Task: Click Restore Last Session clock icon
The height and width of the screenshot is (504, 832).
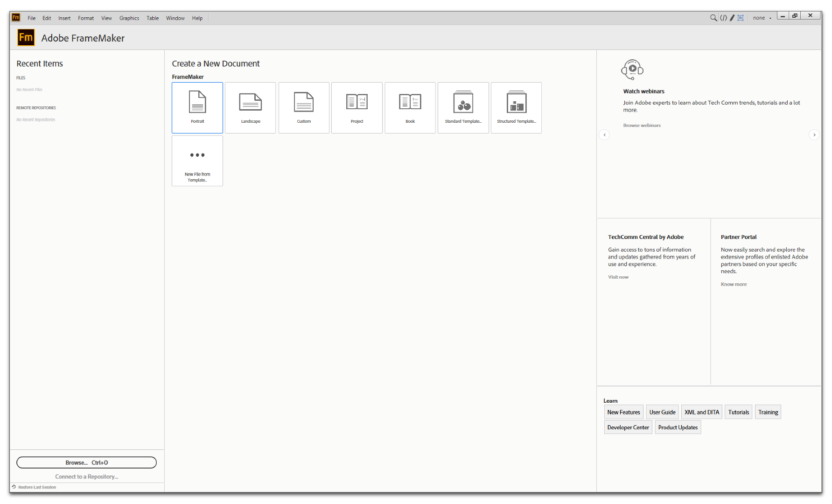Action: point(14,487)
